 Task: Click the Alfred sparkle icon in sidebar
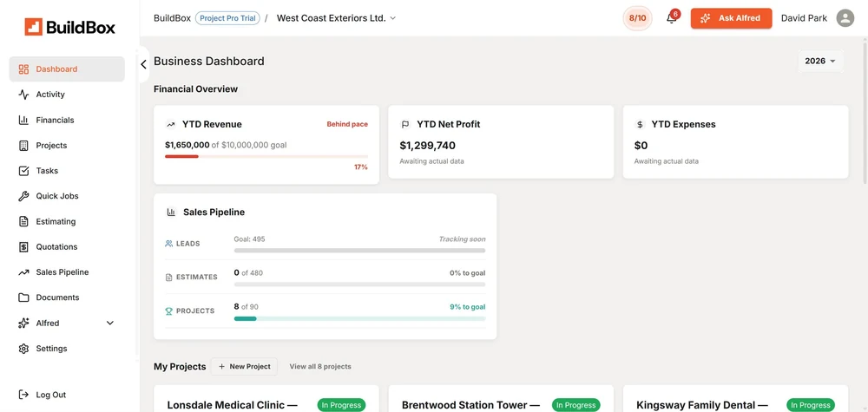[23, 323]
